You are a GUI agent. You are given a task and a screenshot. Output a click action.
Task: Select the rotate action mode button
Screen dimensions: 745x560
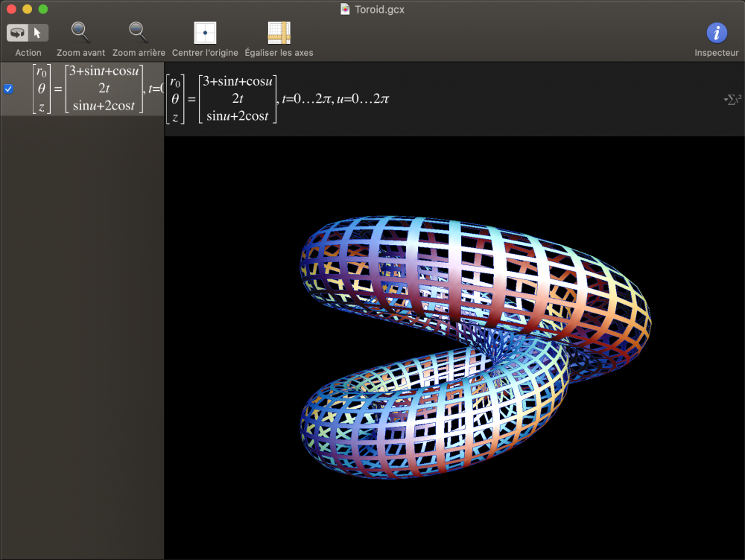tap(17, 33)
